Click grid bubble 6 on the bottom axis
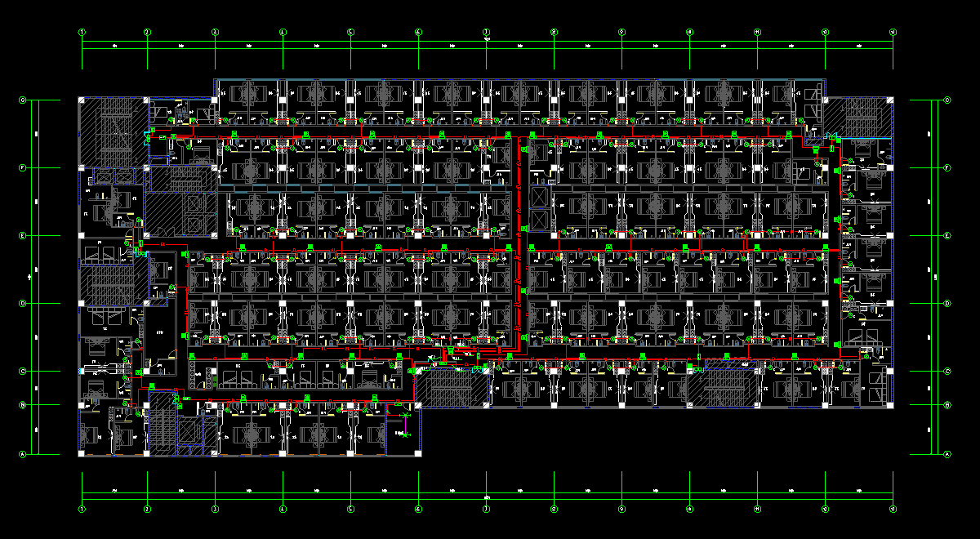The image size is (980, 539). (x=418, y=509)
